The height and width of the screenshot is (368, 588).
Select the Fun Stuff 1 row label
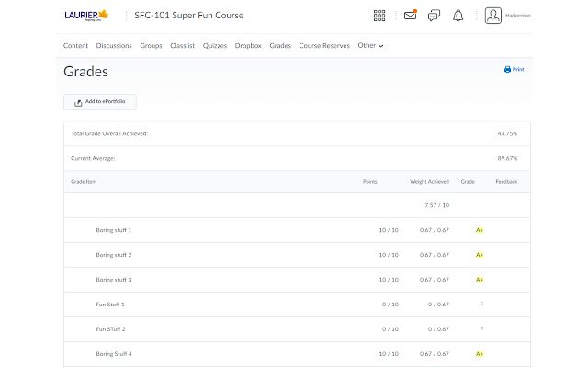(x=110, y=305)
